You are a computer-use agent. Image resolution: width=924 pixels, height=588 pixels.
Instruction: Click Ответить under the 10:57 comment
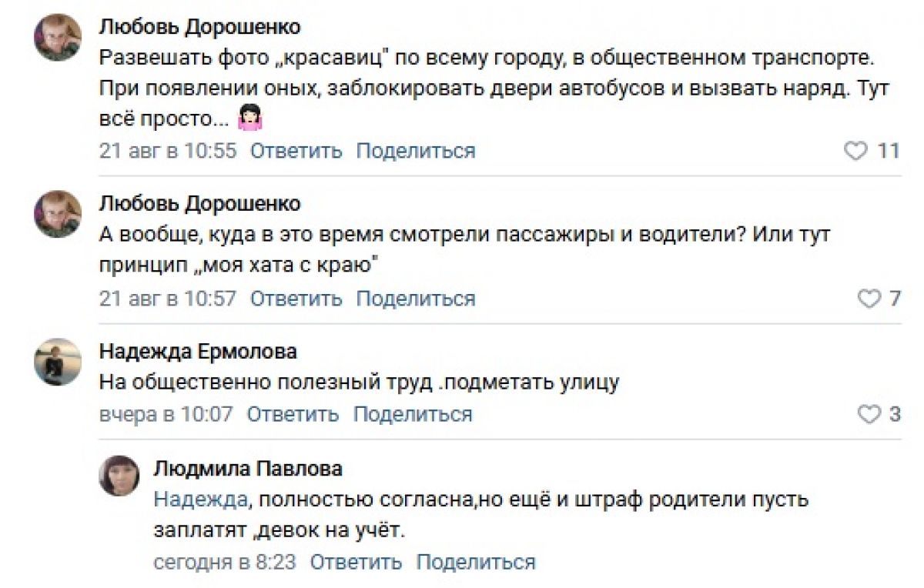coord(296,299)
